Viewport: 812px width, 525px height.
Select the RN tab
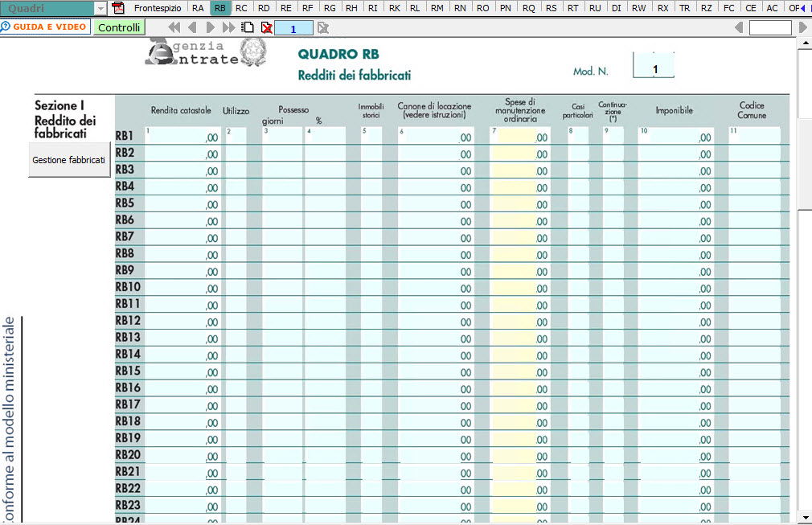point(460,8)
